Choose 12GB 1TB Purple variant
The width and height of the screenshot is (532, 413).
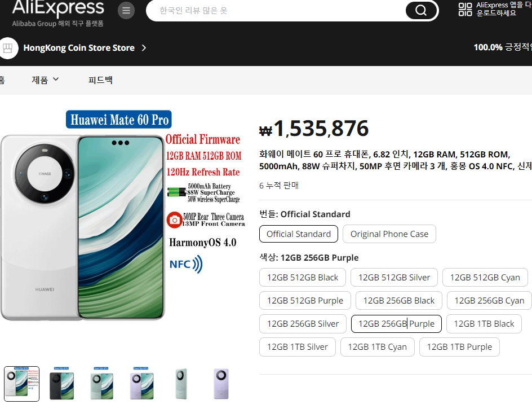[459, 347]
